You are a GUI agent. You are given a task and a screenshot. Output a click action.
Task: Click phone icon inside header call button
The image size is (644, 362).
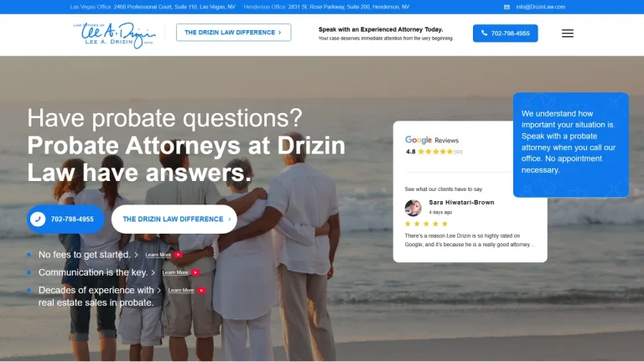pos(484,33)
